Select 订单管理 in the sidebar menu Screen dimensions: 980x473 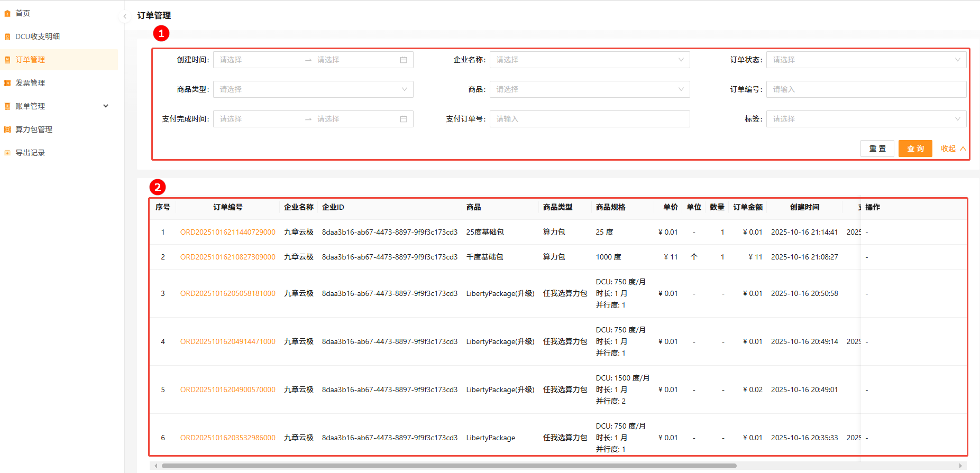[x=30, y=60]
